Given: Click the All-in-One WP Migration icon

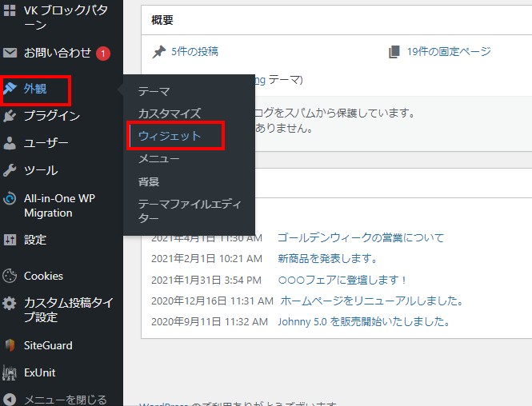Looking at the screenshot, I should click(x=10, y=198).
